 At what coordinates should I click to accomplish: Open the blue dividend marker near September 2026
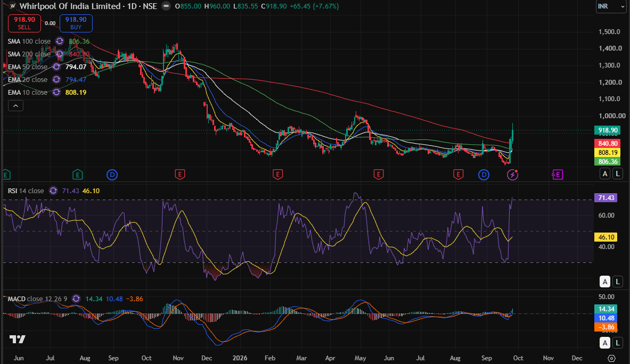click(x=484, y=175)
